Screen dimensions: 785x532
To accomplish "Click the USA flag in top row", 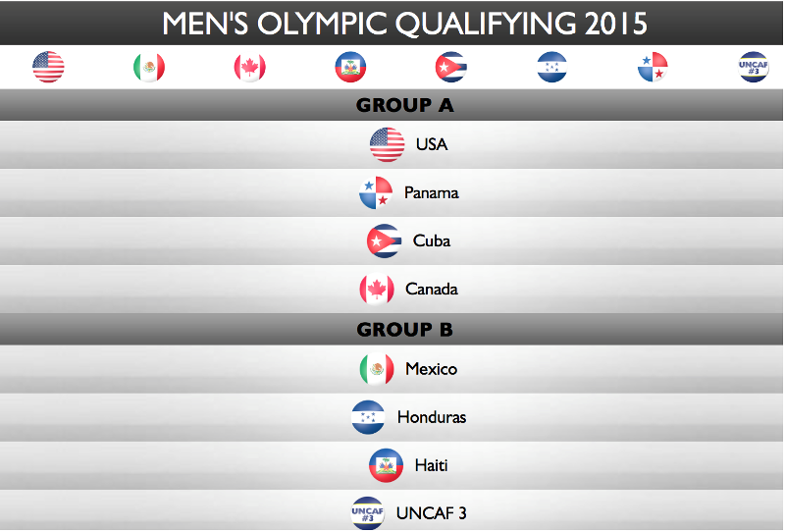I will (48, 67).
